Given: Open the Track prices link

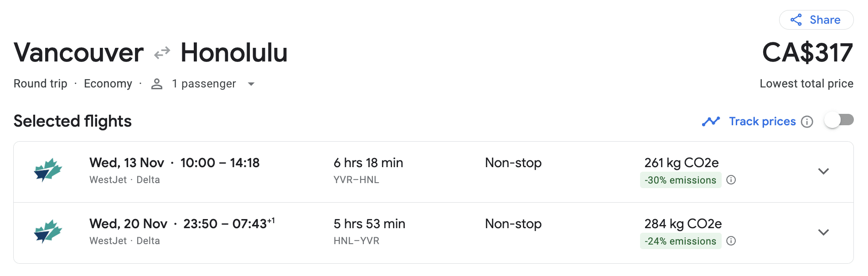Looking at the screenshot, I should (762, 122).
